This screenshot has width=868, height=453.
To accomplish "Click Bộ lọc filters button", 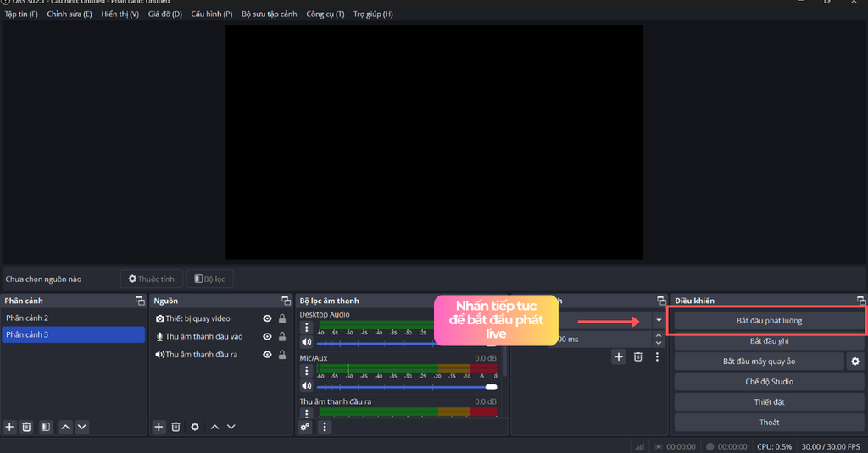I will (210, 279).
